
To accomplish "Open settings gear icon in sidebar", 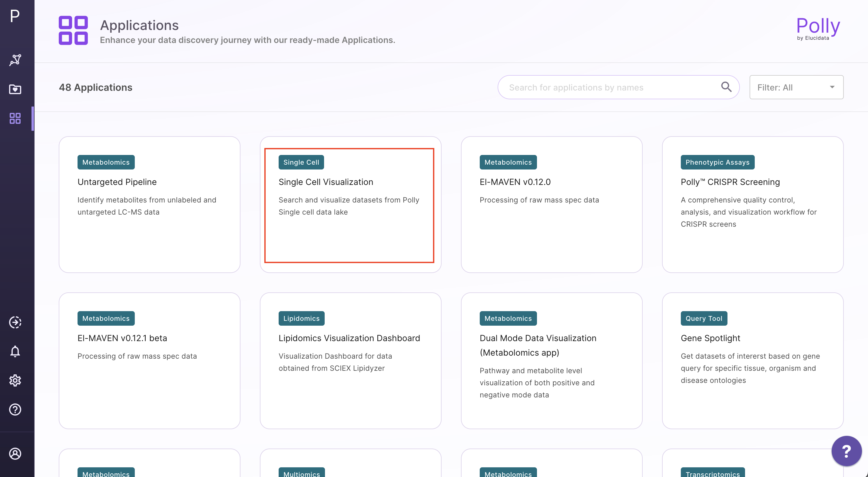I will 15,380.
